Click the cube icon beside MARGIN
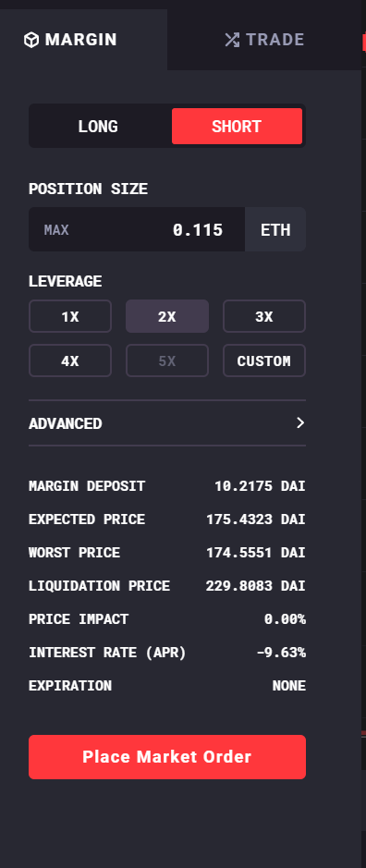366x868 pixels. click(31, 40)
